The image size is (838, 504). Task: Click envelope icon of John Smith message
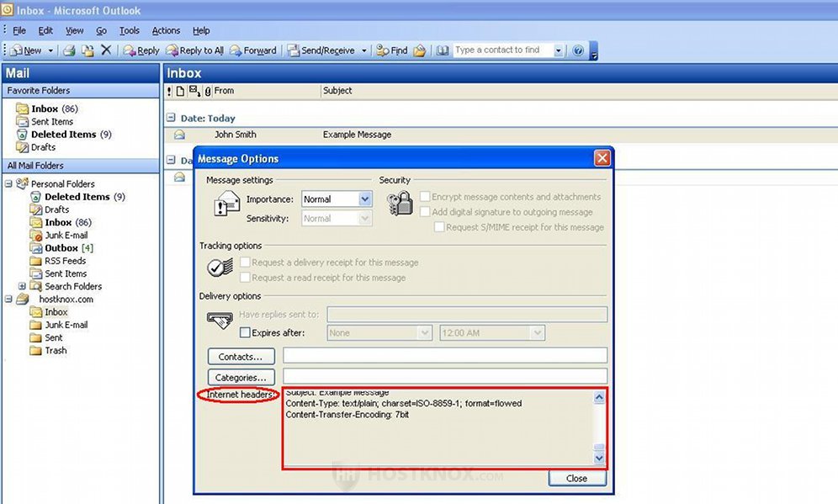click(x=179, y=135)
